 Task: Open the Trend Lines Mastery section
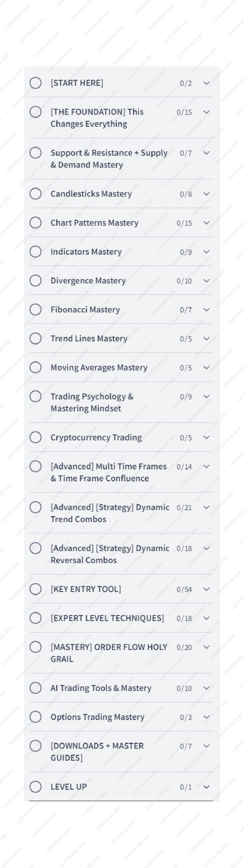pos(206,338)
